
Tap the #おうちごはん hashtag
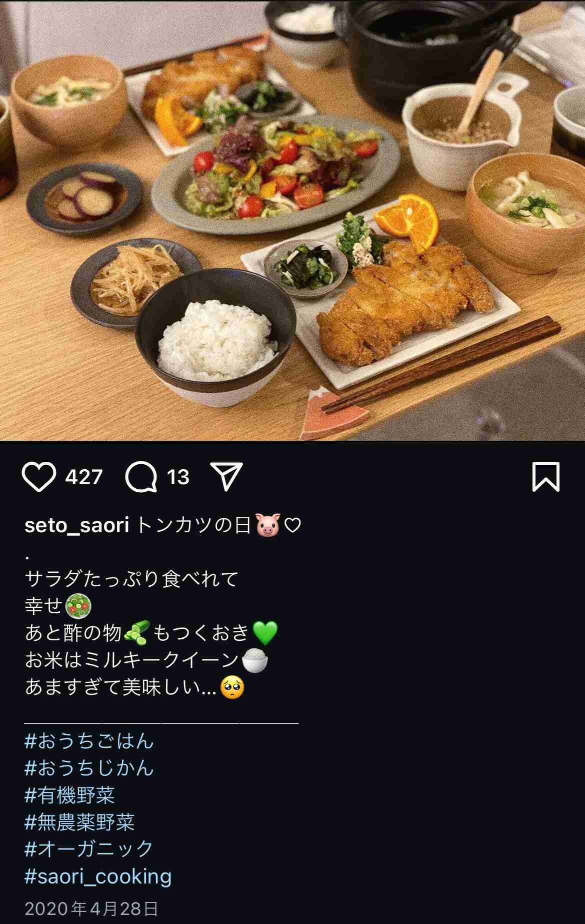89,741
